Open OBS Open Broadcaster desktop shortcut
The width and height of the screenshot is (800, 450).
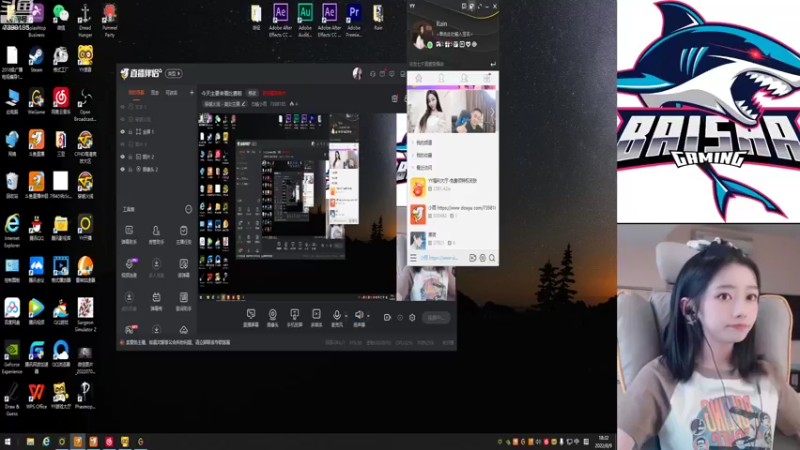[x=85, y=105]
